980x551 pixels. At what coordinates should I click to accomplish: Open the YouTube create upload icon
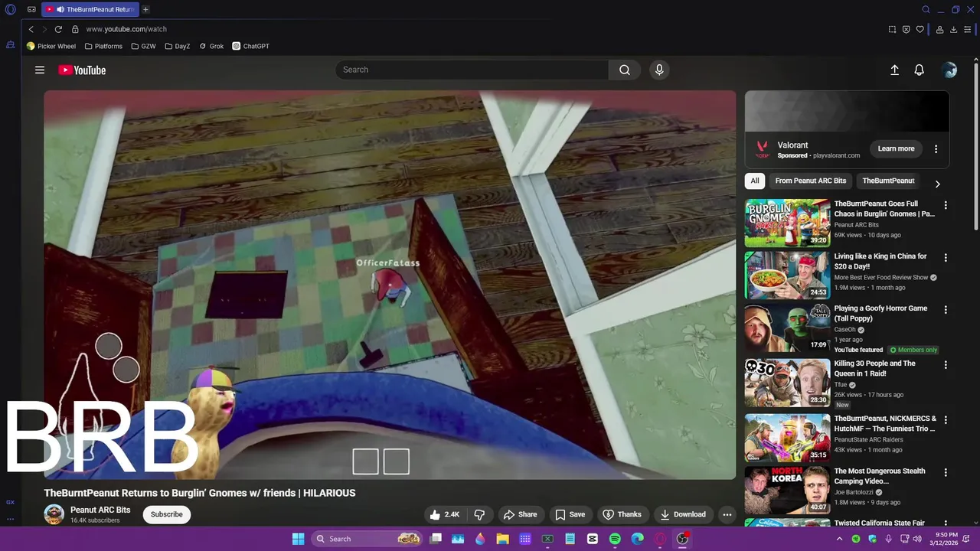click(x=894, y=70)
